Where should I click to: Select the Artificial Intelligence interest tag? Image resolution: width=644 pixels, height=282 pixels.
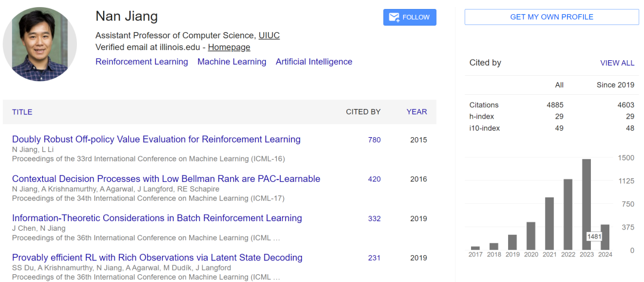click(x=314, y=61)
